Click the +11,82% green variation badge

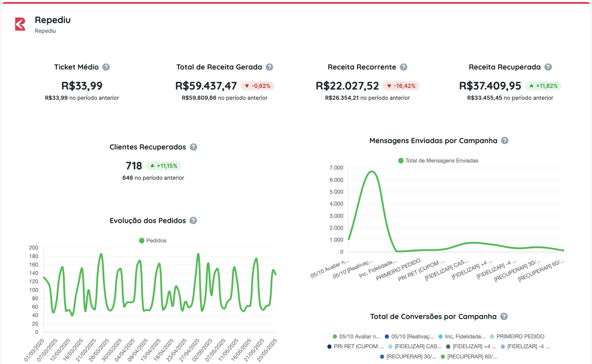[x=543, y=86]
